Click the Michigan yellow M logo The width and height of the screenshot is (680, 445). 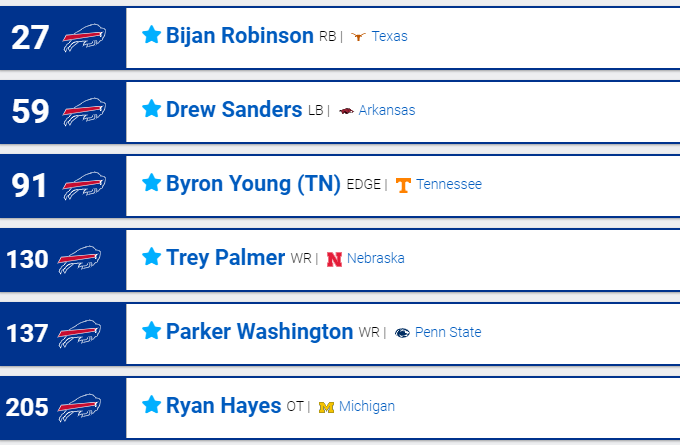pos(326,407)
